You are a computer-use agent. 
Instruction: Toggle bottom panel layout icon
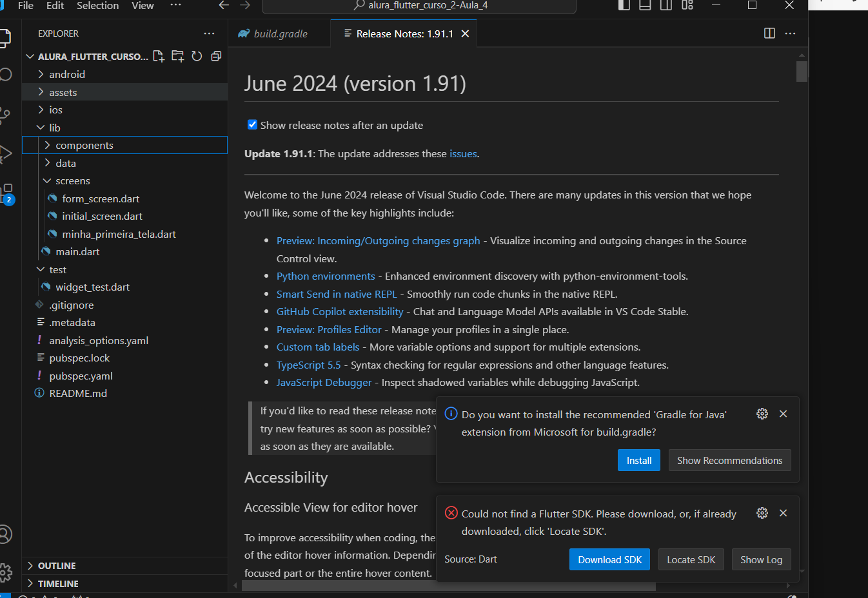pyautogui.click(x=645, y=5)
